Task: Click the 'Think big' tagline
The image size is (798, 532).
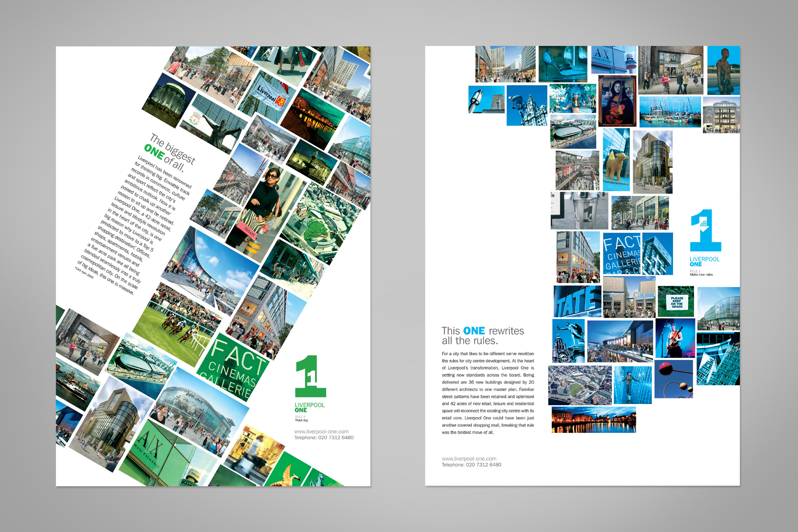Action: click(x=301, y=420)
